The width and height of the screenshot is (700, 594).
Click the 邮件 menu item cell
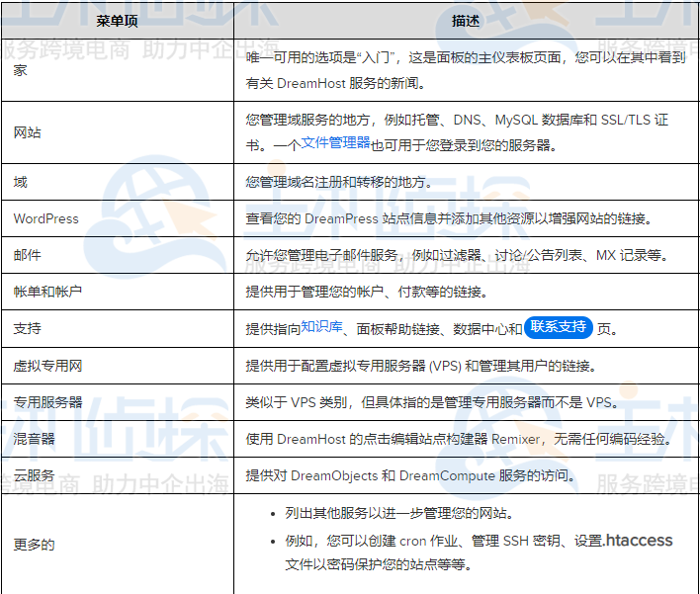click(118, 255)
